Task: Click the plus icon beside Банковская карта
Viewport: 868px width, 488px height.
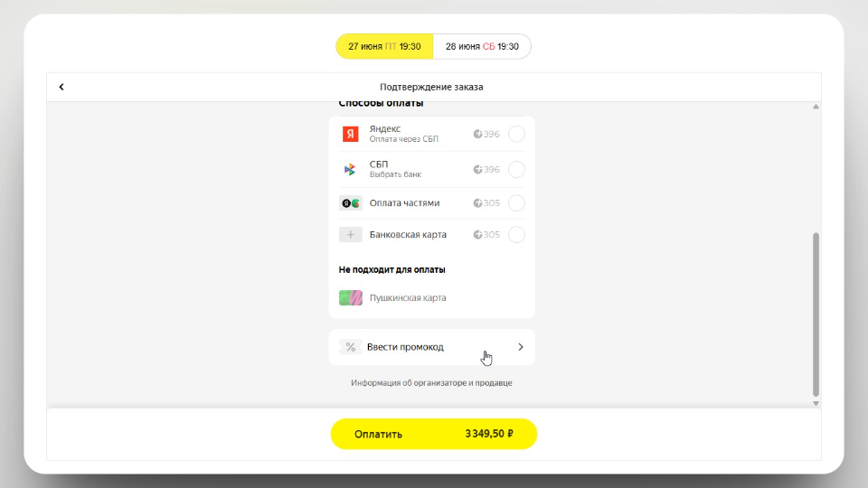Action: tap(351, 235)
